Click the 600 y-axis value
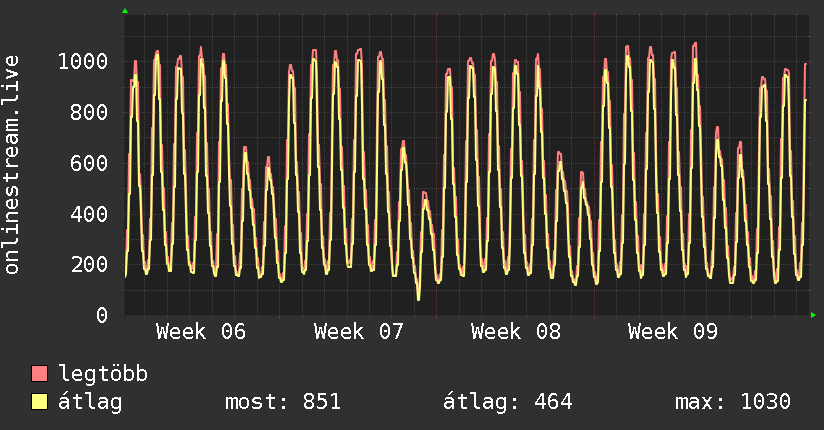Screen dimensions: 824x430 coord(89,164)
